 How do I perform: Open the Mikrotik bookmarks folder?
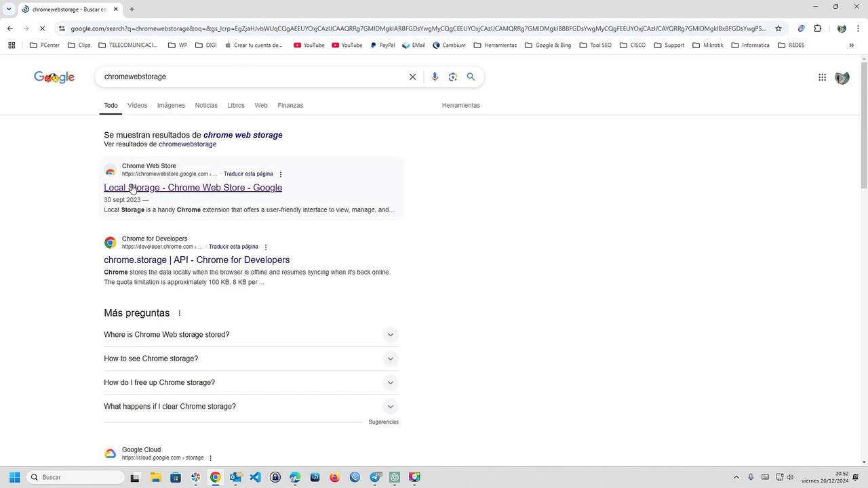coord(708,45)
